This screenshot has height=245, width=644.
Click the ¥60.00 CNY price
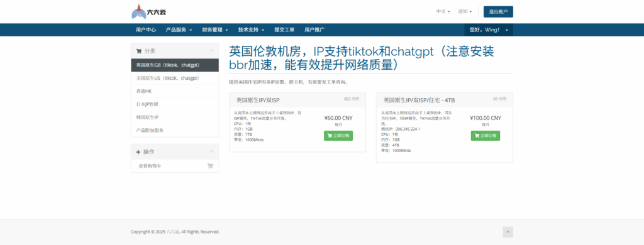click(338, 118)
